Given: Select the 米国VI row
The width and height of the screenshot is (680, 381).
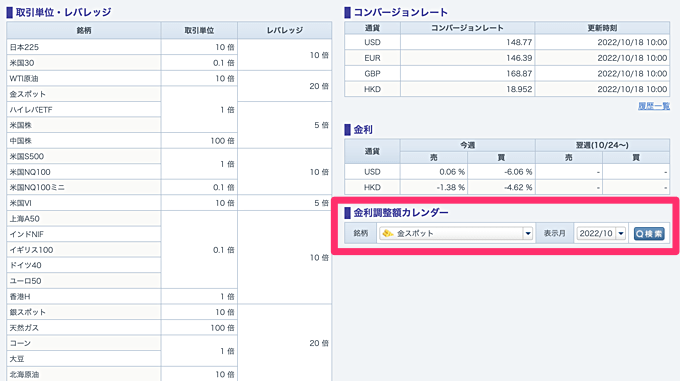Looking at the screenshot, I should [x=84, y=203].
